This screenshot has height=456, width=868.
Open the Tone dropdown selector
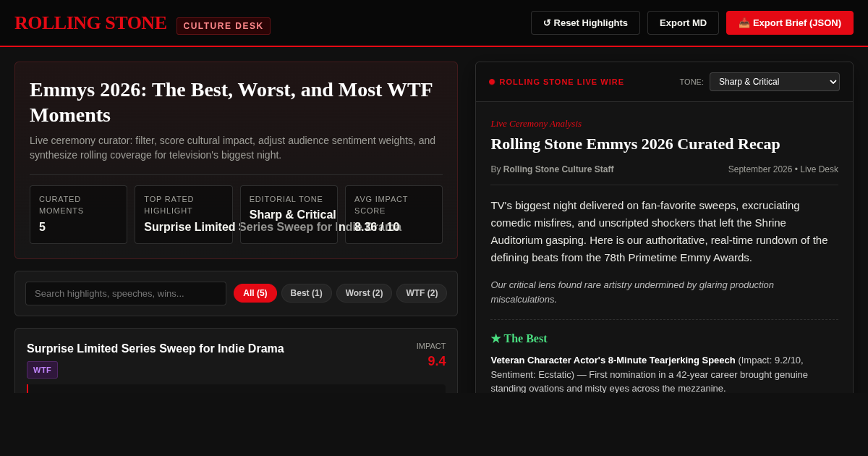click(x=774, y=82)
